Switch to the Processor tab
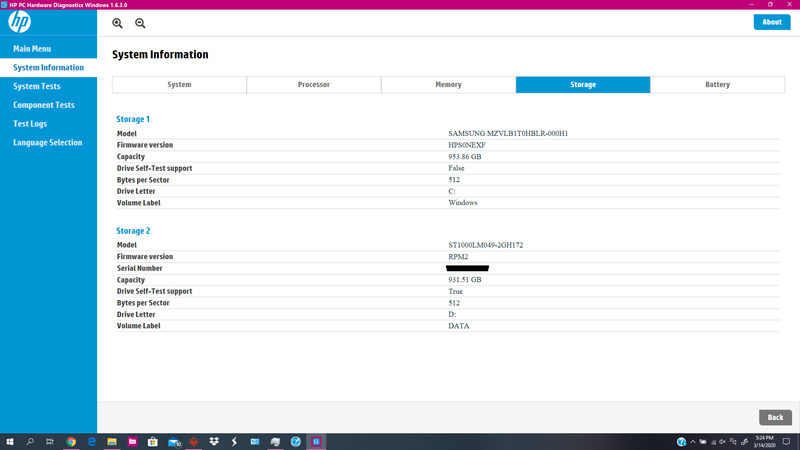 [x=314, y=85]
